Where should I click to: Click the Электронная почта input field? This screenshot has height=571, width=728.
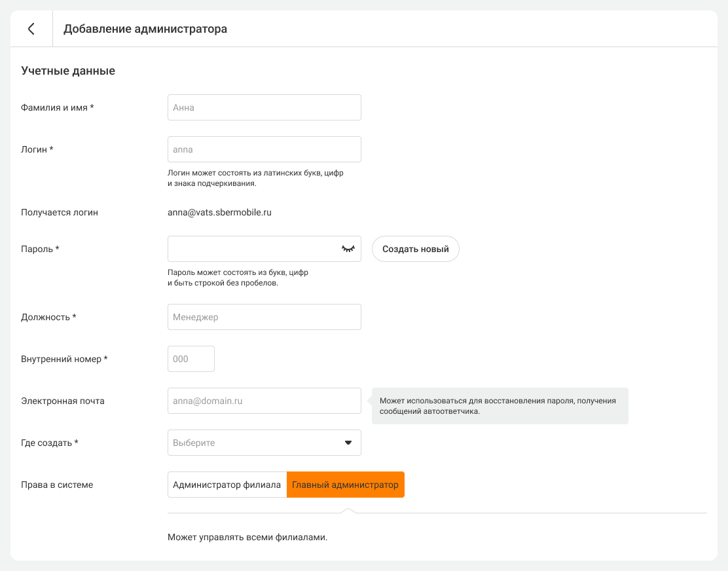point(264,401)
